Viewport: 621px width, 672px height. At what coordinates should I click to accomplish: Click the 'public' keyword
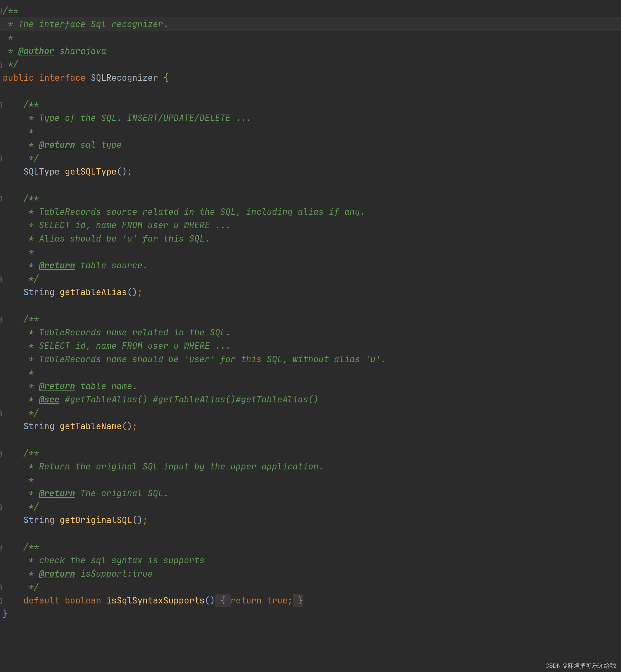coord(18,78)
